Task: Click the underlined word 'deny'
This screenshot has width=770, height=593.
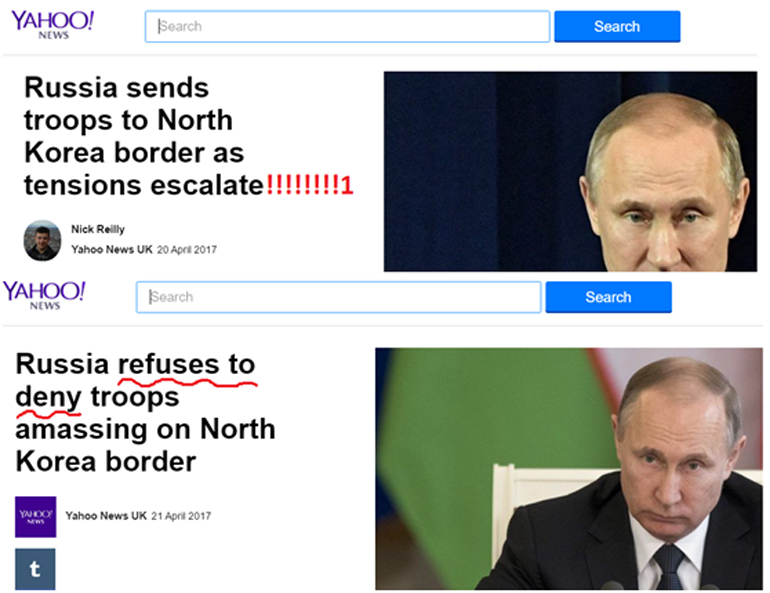Action: (x=48, y=397)
